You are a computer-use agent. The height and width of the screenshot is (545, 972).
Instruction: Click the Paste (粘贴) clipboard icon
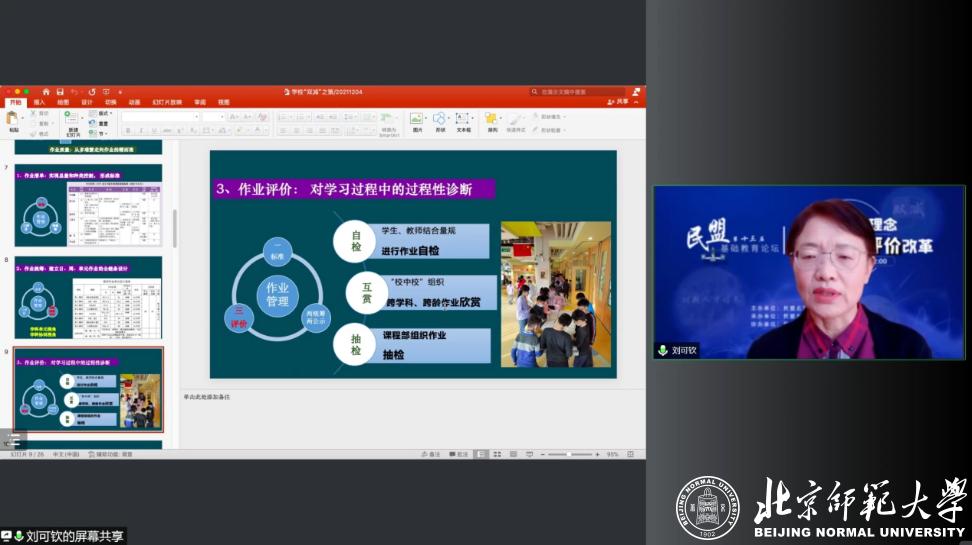tap(13, 119)
